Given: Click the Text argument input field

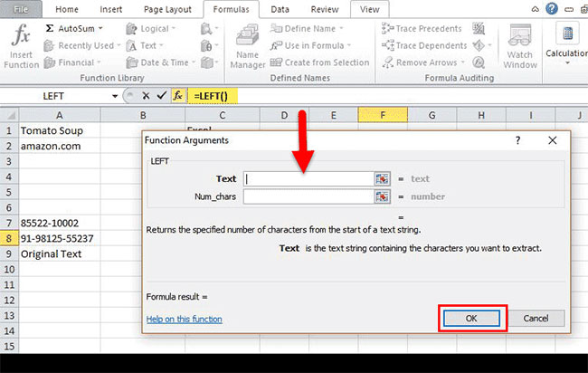Looking at the screenshot, I should pos(308,179).
